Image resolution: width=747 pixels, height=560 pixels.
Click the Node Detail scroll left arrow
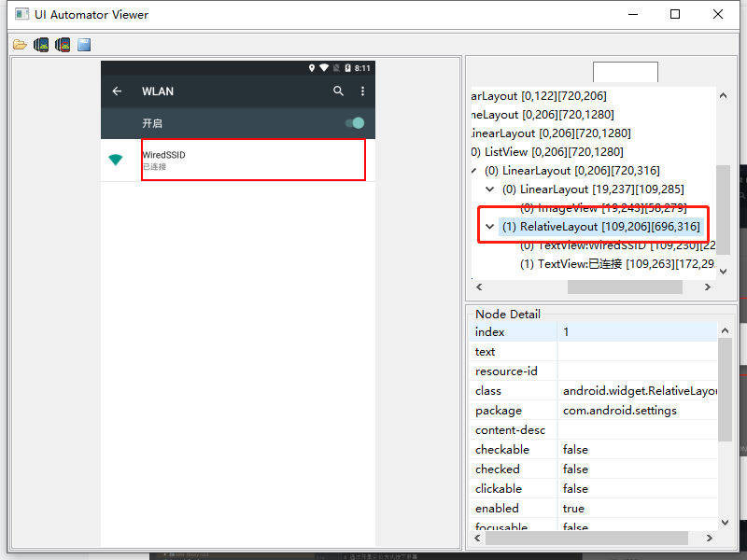[478, 538]
